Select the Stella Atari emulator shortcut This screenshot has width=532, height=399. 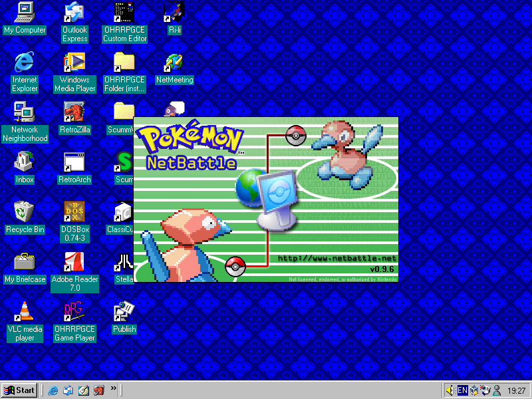(124, 263)
